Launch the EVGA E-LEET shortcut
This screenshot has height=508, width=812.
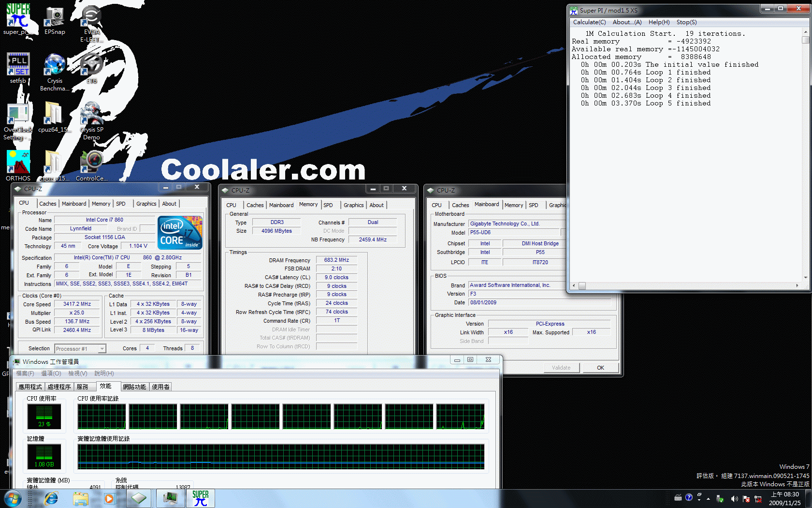[91, 23]
